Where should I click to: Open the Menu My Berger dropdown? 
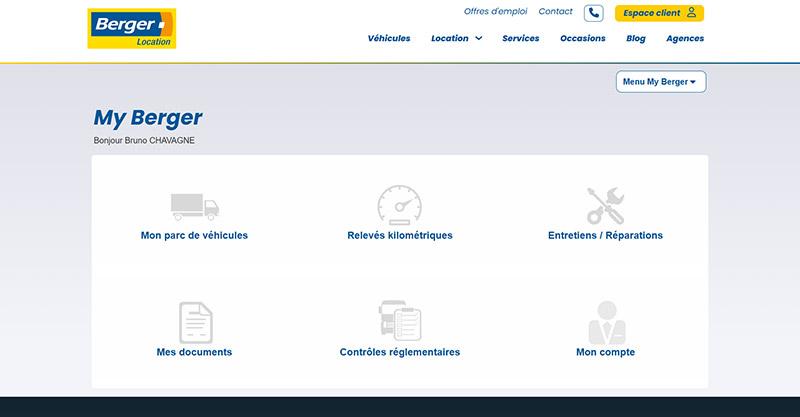(661, 82)
